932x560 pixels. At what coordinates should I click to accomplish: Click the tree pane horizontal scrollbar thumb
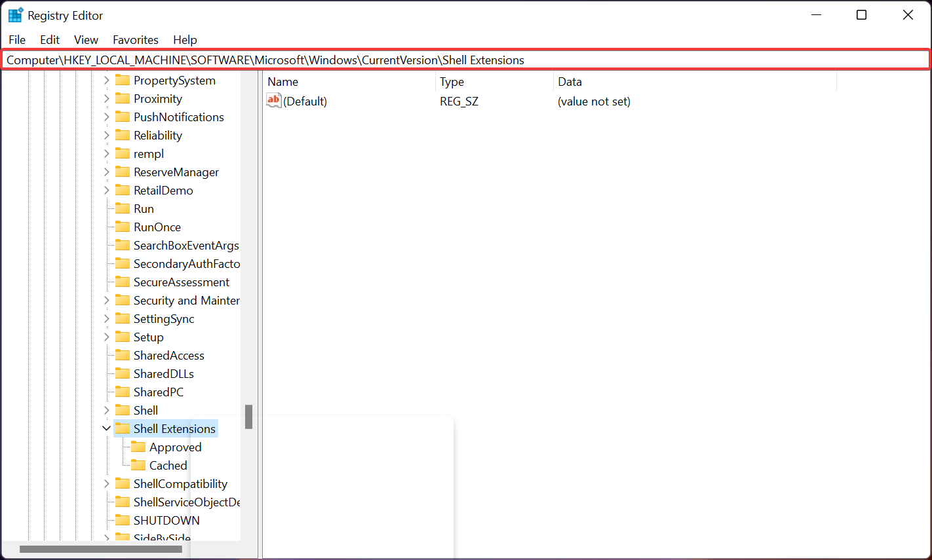click(x=101, y=549)
